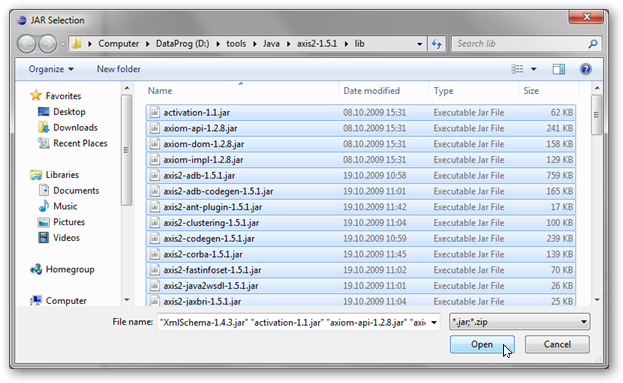Click the jar icon of axis2-adb-1.5.1.jar
This screenshot has width=623, height=383.
point(154,175)
